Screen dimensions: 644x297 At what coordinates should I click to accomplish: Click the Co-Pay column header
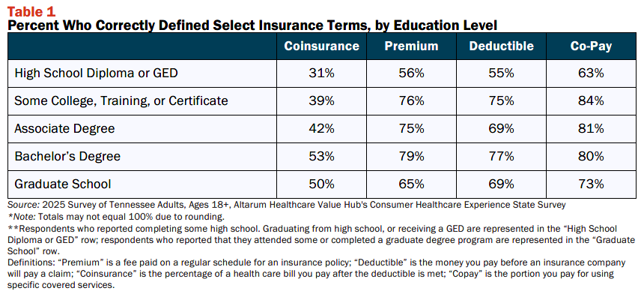click(591, 46)
